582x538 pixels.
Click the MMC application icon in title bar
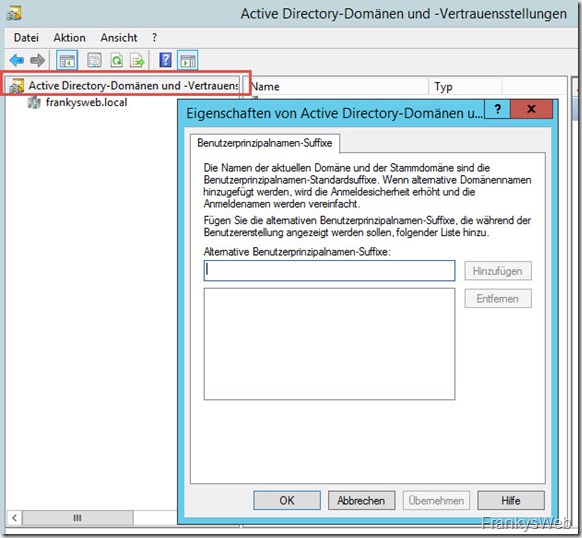tap(14, 13)
